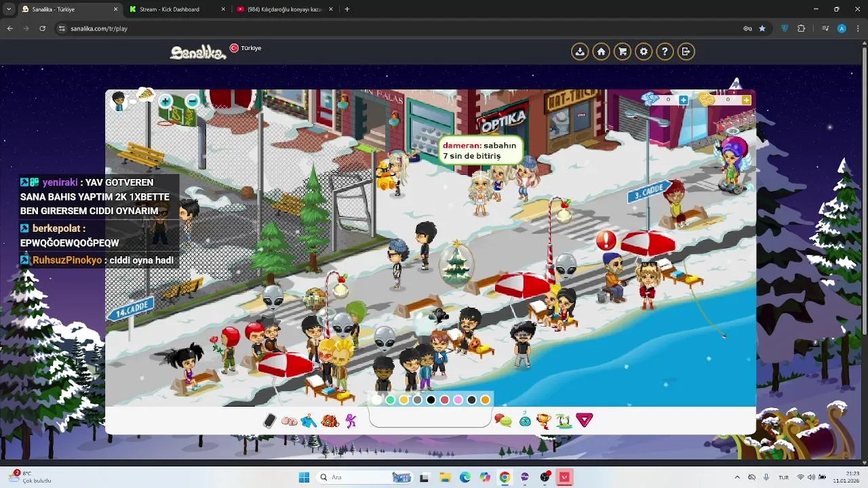
Task: Add gold coins with the yellow plus button
Action: (x=746, y=100)
